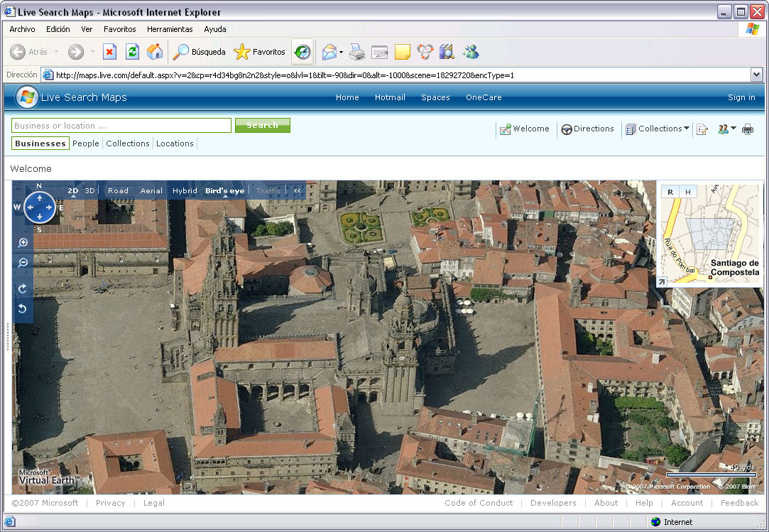The height and width of the screenshot is (532, 769).
Task: Open the Hotmail header link
Action: coord(390,97)
